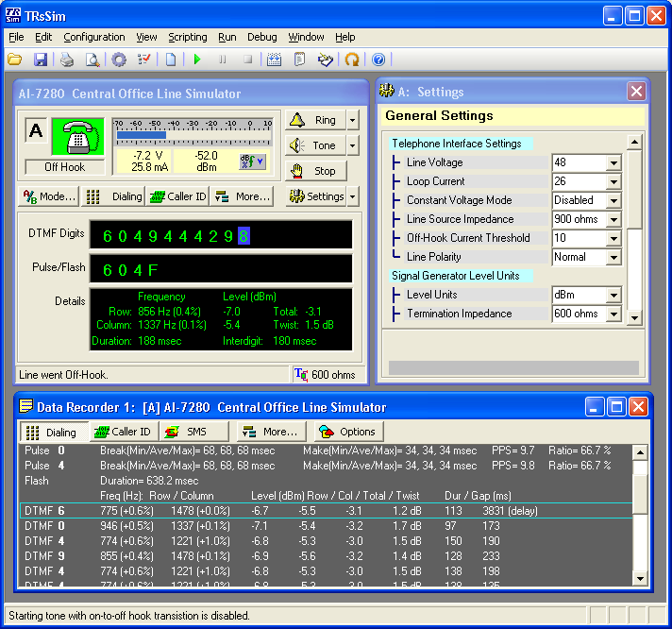Viewport: 672px width, 629px height.
Task: Open the Window menu
Action: [x=306, y=37]
